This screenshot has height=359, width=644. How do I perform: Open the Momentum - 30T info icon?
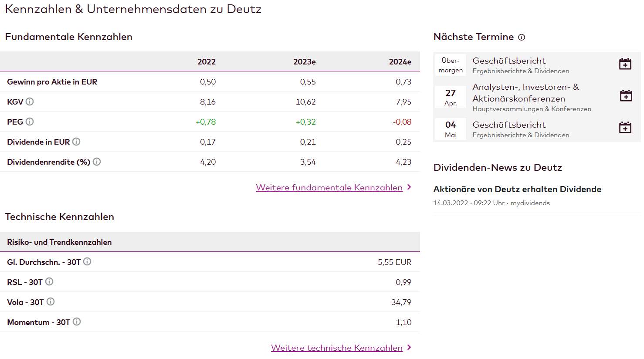pyautogui.click(x=77, y=321)
